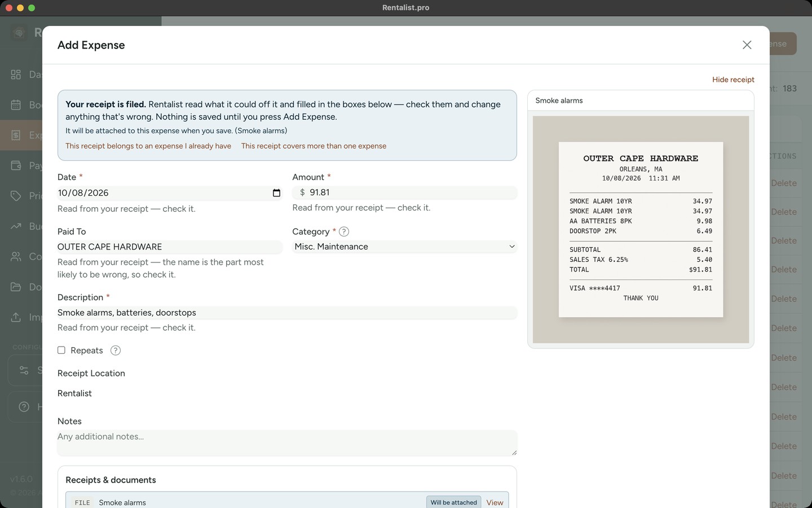Click the Rentalist receipt location text
The height and width of the screenshot is (508, 812).
74,393
